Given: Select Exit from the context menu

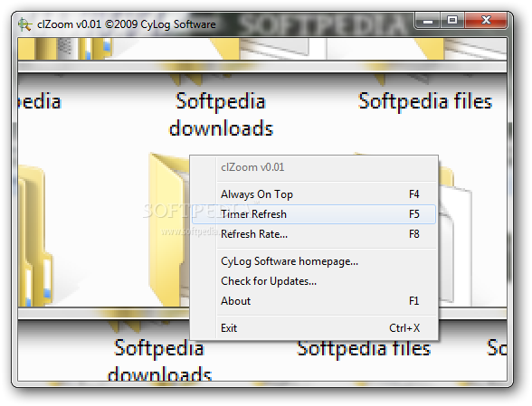Looking at the screenshot, I should coord(314,328).
